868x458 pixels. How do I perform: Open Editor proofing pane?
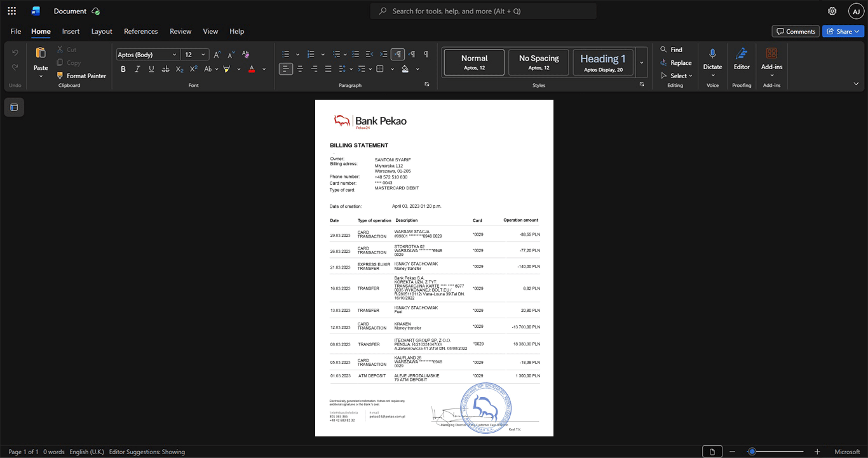(x=742, y=58)
